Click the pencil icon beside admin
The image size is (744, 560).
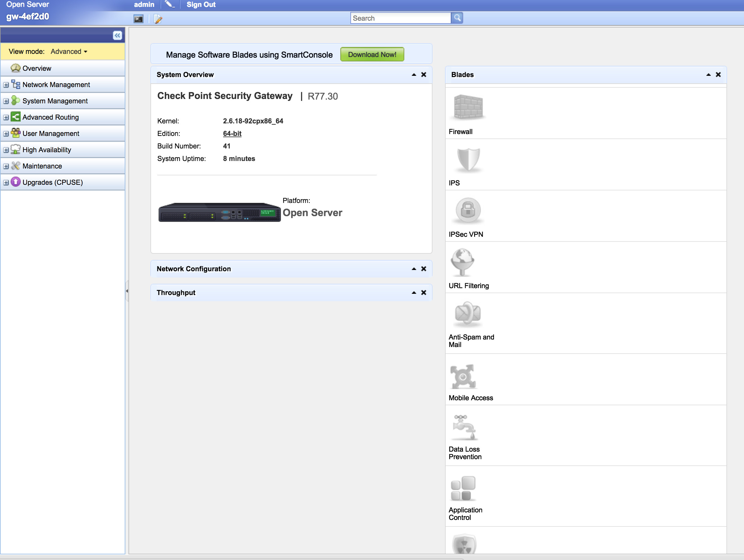click(x=170, y=4)
